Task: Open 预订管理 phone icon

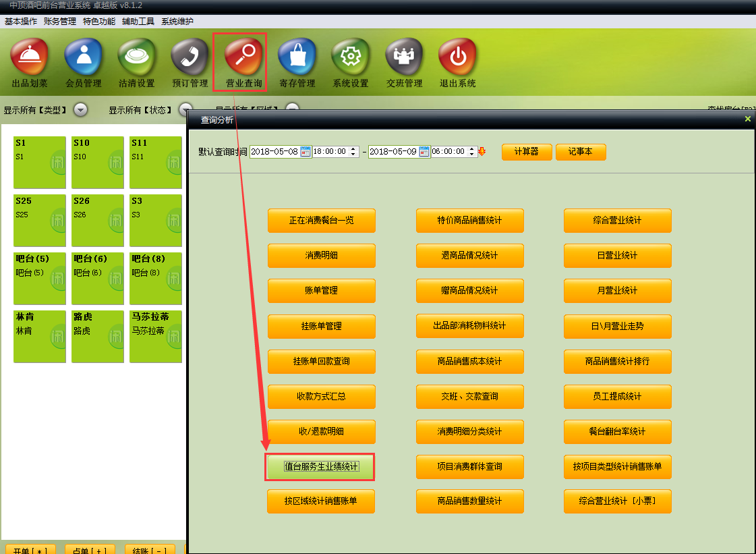Action: point(190,58)
